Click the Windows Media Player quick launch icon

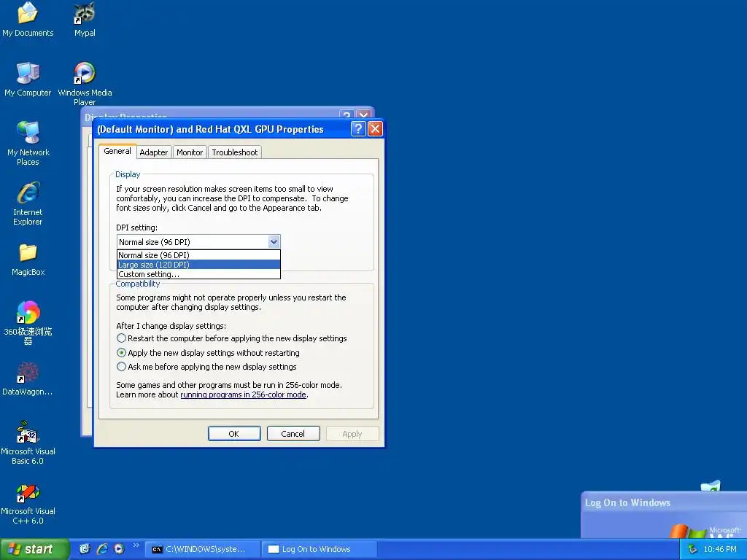[119, 549]
